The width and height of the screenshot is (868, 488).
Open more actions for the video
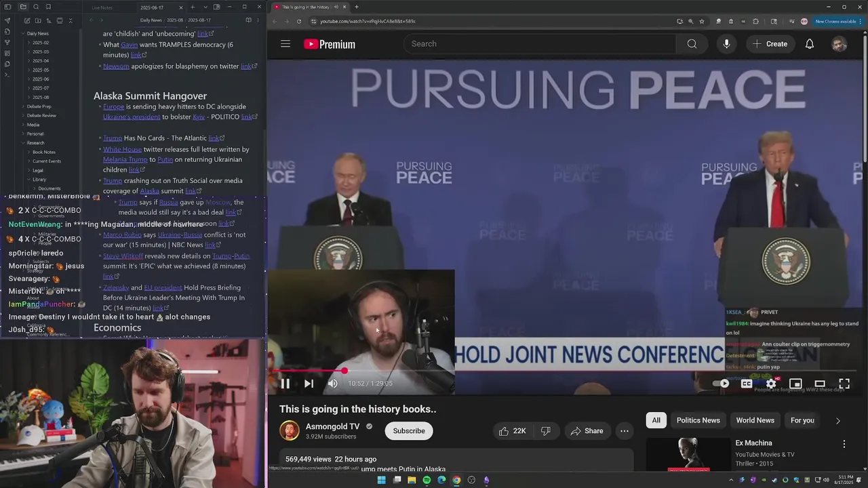625,431
